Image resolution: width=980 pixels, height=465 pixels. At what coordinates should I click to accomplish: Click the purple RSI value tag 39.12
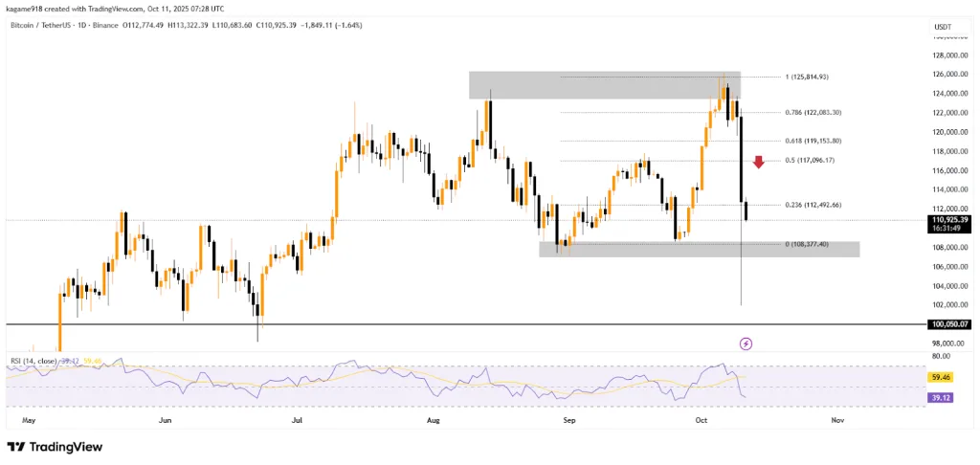click(942, 395)
